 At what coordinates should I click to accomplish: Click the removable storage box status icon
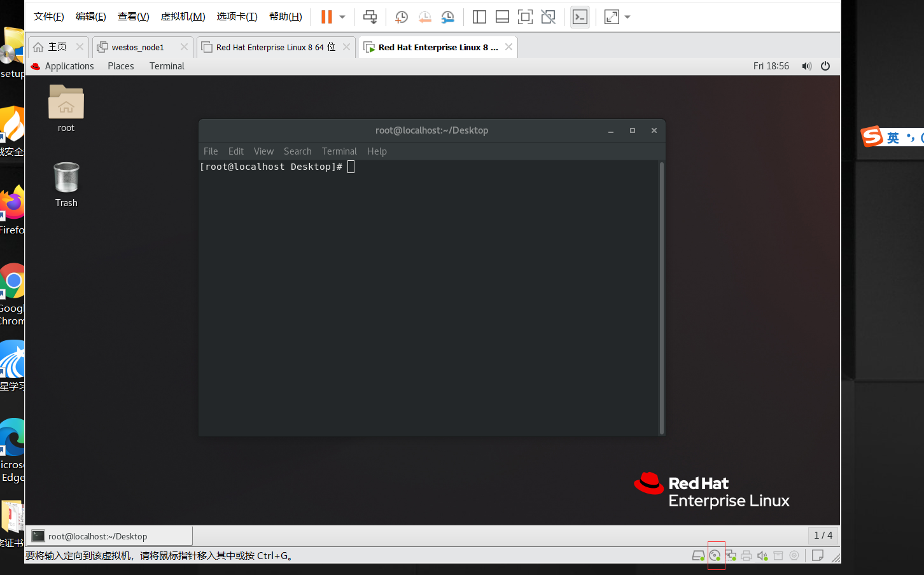tap(778, 556)
